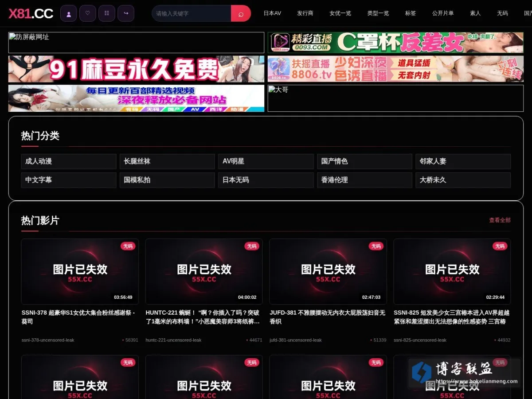Viewport: 532px width, 399px height.
Task: Choose the 国模私拍 category
Action: coord(167,180)
